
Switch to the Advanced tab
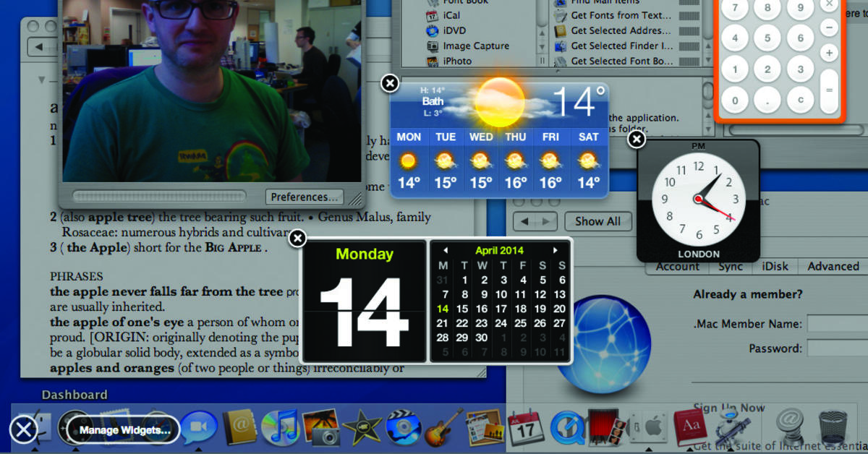833,266
